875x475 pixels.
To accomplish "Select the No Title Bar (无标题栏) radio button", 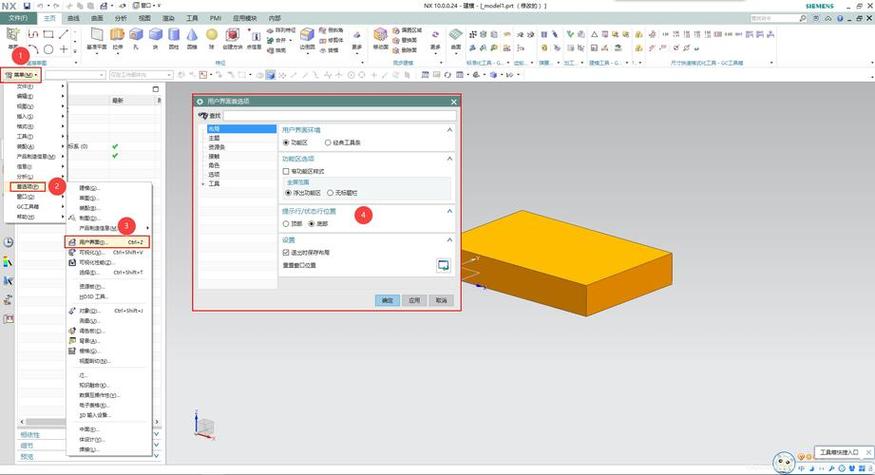I will coord(330,193).
